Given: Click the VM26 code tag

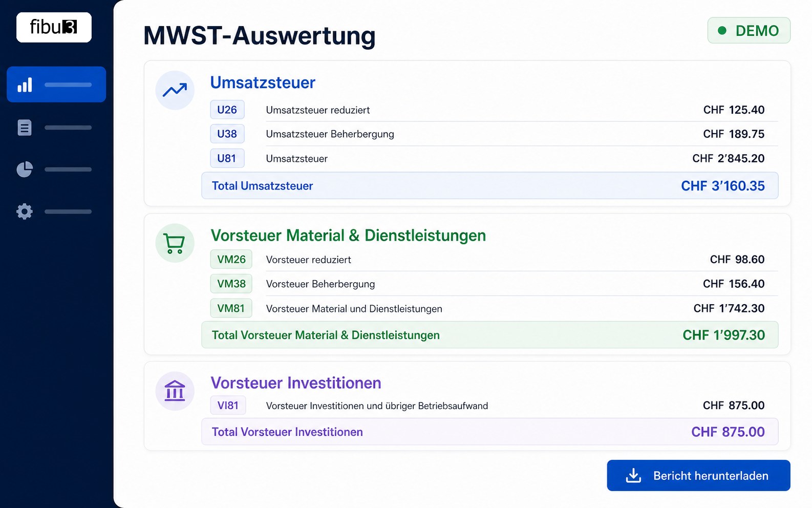Looking at the screenshot, I should (231, 259).
